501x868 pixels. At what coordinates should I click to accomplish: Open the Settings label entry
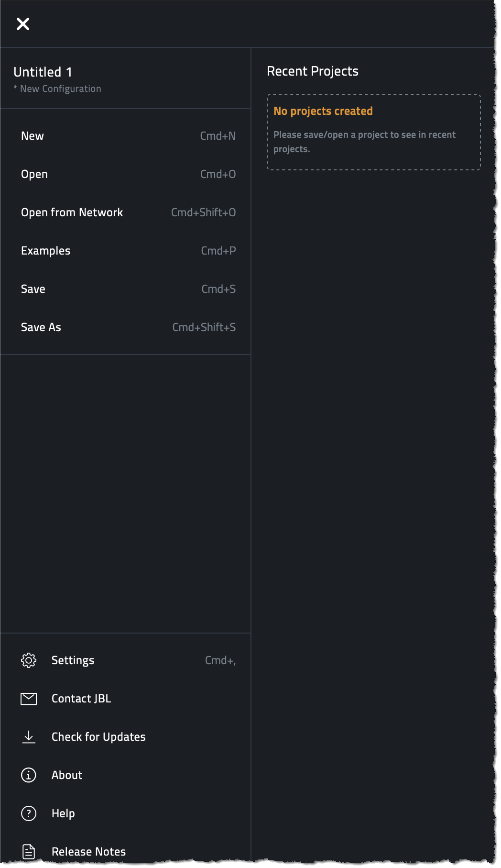tap(73, 660)
